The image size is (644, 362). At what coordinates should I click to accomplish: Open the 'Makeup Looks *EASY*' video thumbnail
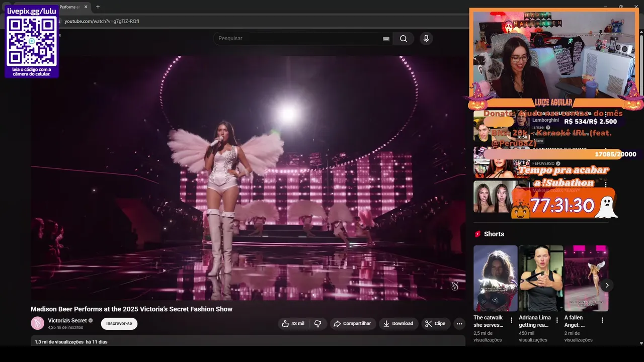(502, 197)
